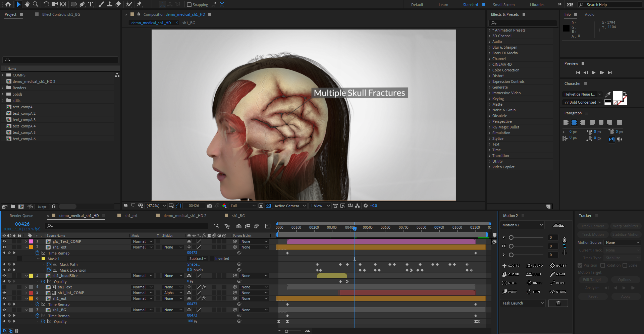Viewport: 644px width, 334px height.
Task: Select the Pen tool
Action: click(x=82, y=4)
